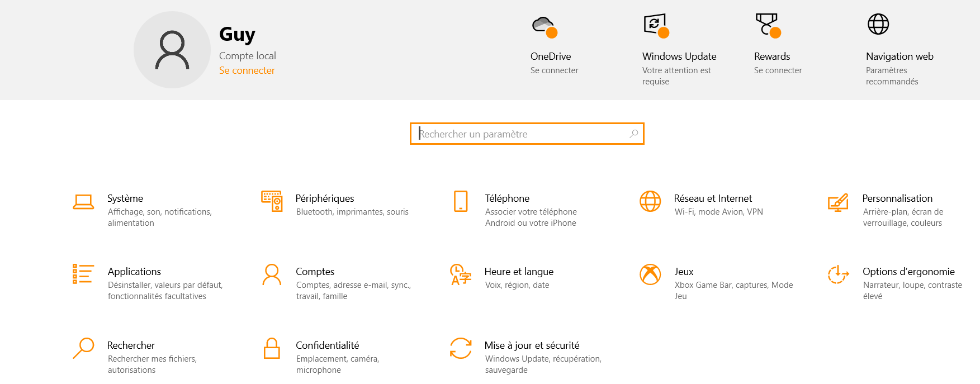Select the Comptes title
This screenshot has height=384, width=980.
(x=315, y=272)
